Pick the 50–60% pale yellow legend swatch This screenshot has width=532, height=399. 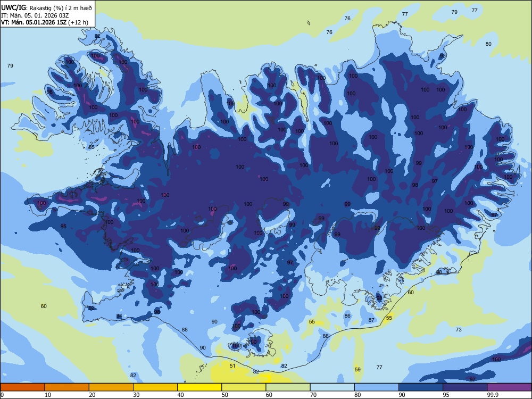244,387
